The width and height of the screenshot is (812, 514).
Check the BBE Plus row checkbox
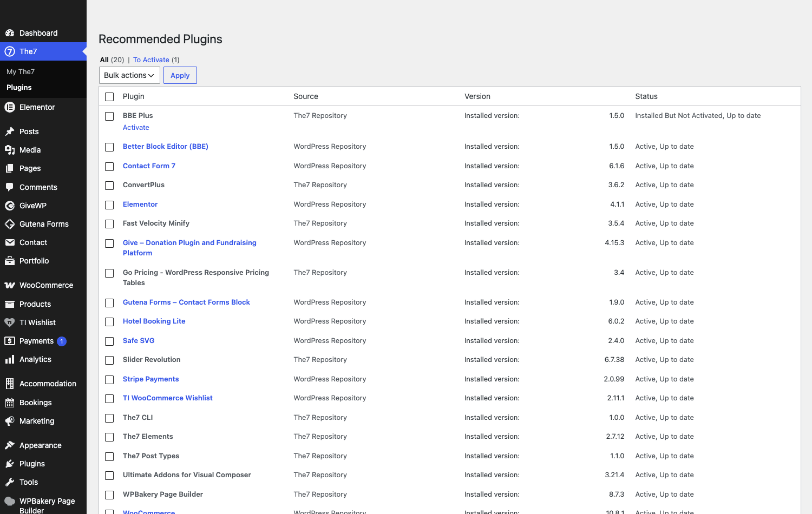[x=109, y=116]
